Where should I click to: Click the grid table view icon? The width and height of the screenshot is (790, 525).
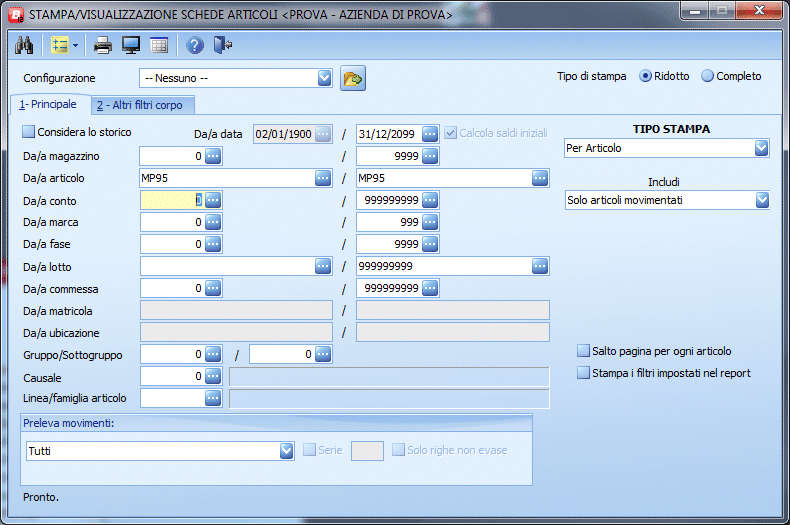pos(159,45)
